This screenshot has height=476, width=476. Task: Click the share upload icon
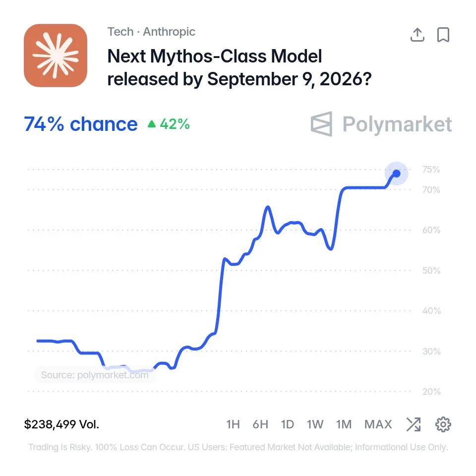point(417,35)
